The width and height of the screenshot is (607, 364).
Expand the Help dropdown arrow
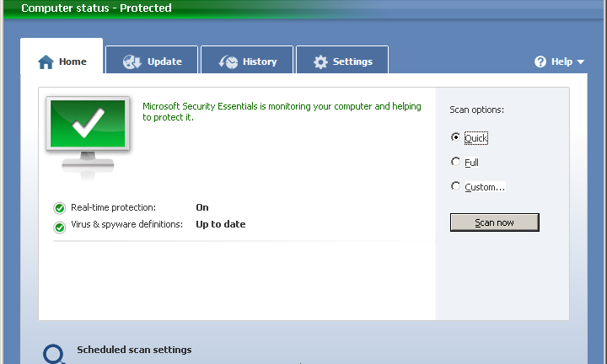click(x=580, y=62)
